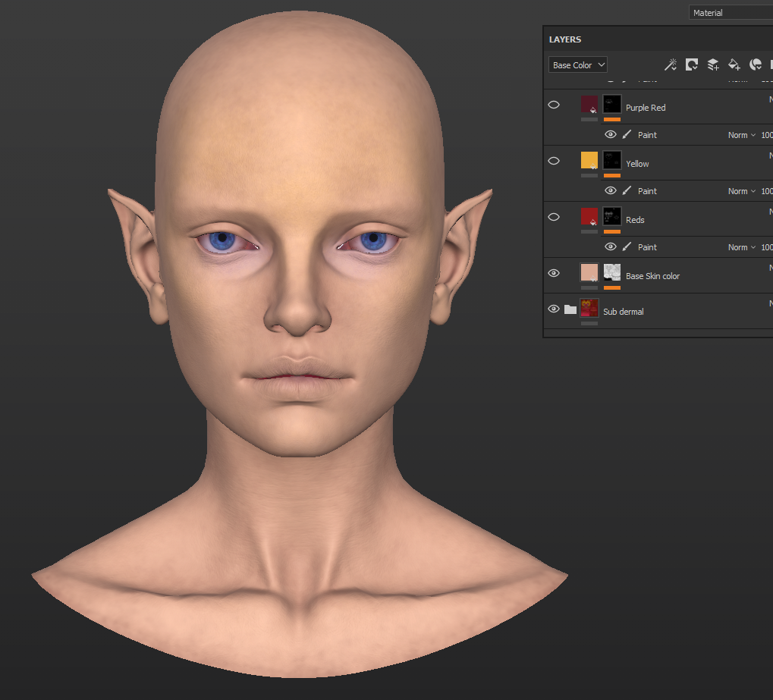Hide the Sub dermal folder
Screen dimensions: 773x700
tap(554, 309)
